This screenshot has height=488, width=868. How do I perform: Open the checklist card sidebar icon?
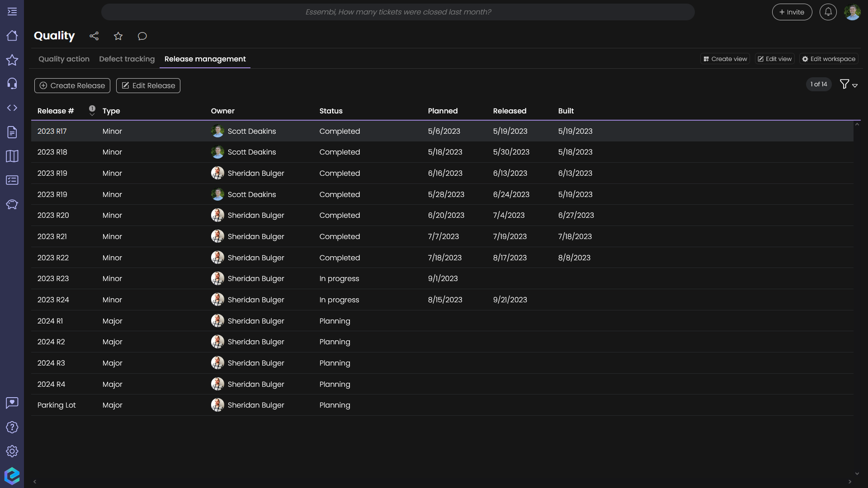point(12,180)
